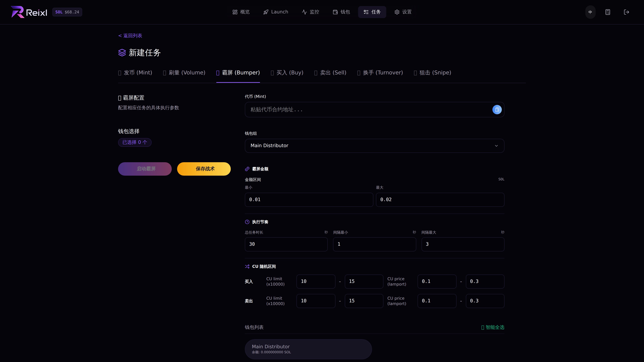
Task: Open the calculator icon in header
Action: [x=608, y=12]
